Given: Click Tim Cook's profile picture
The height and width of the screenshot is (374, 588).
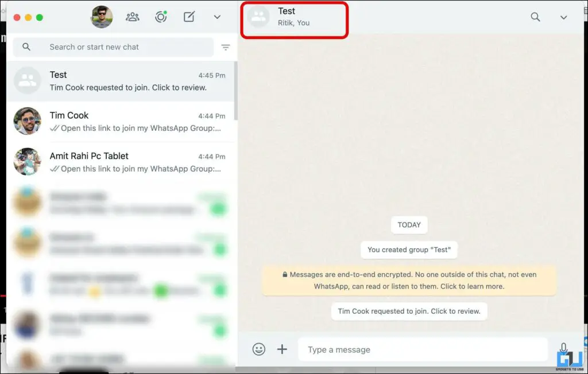Looking at the screenshot, I should tap(28, 121).
